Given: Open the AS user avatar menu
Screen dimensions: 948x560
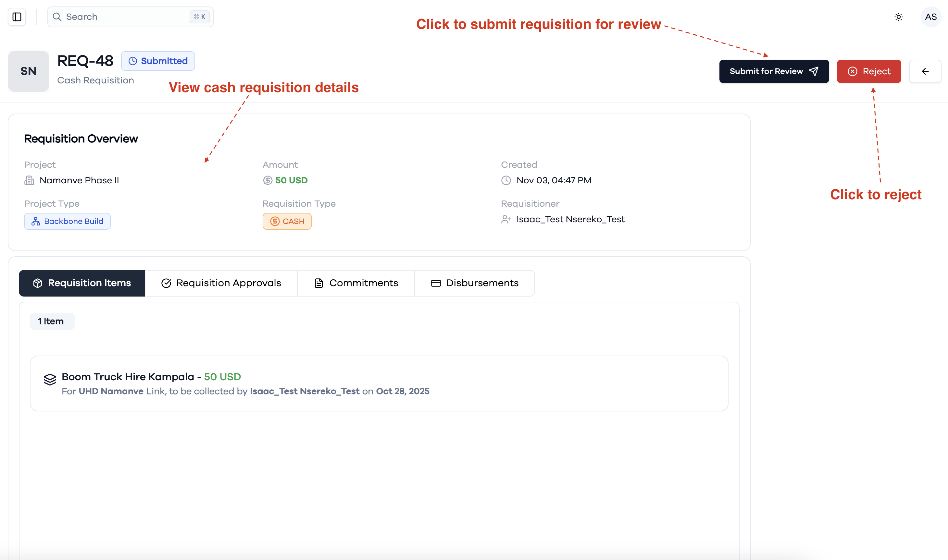Looking at the screenshot, I should [x=931, y=17].
